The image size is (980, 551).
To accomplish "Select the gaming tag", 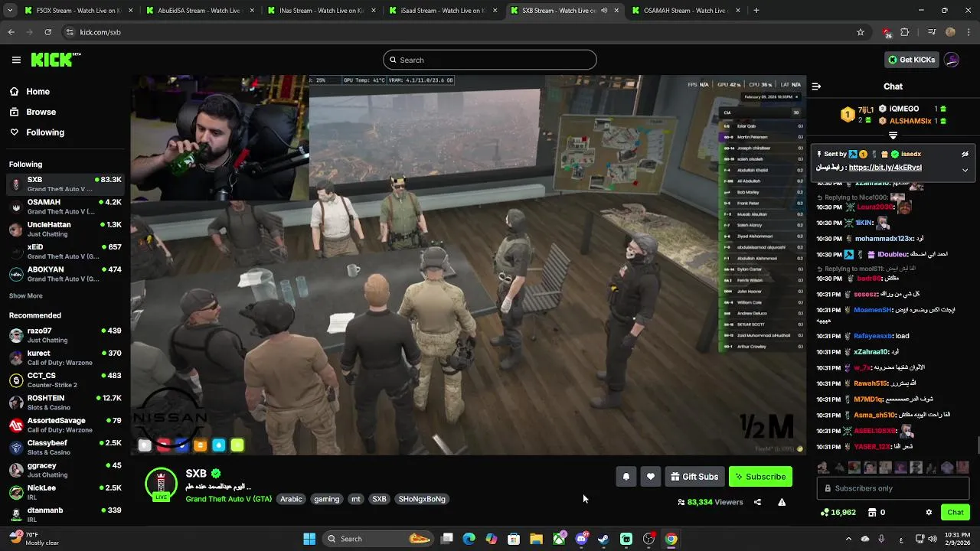I will [x=326, y=499].
